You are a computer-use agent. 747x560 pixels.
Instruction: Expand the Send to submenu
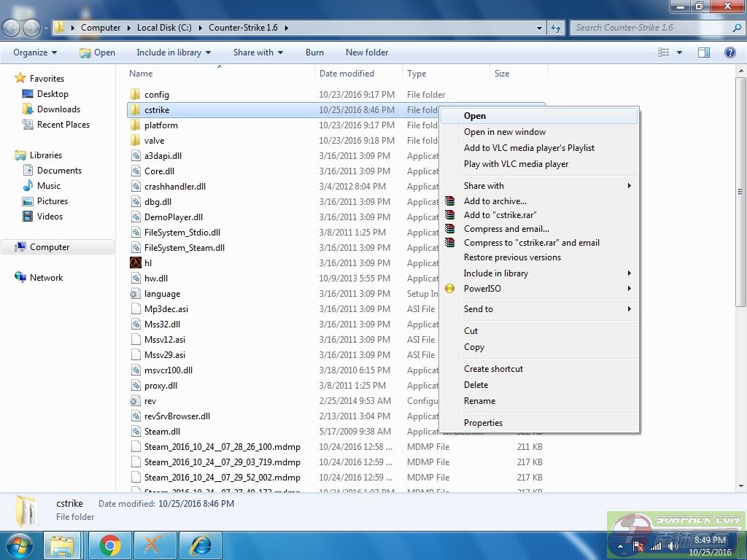point(479,309)
